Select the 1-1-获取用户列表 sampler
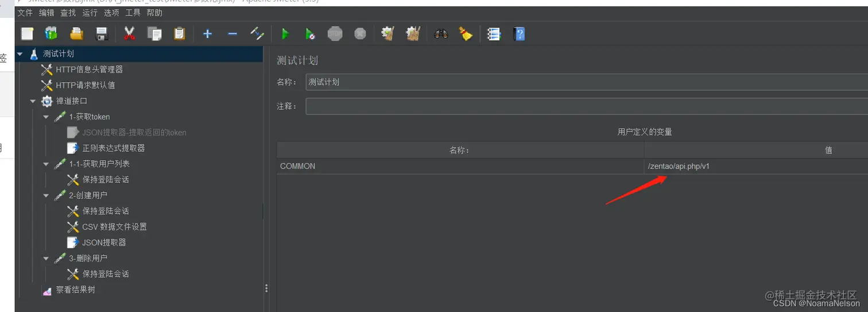 (x=99, y=164)
